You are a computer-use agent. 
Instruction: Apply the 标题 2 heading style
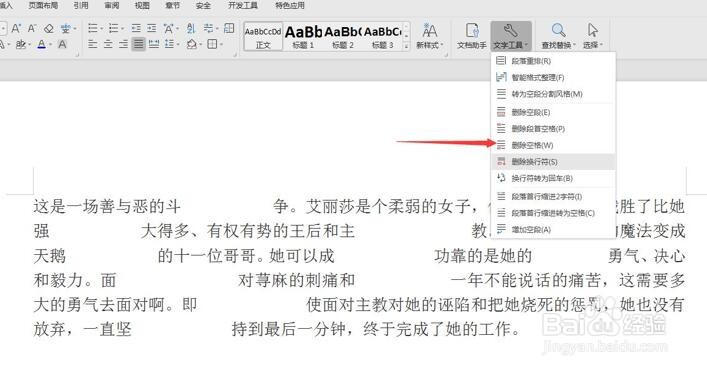(343, 36)
